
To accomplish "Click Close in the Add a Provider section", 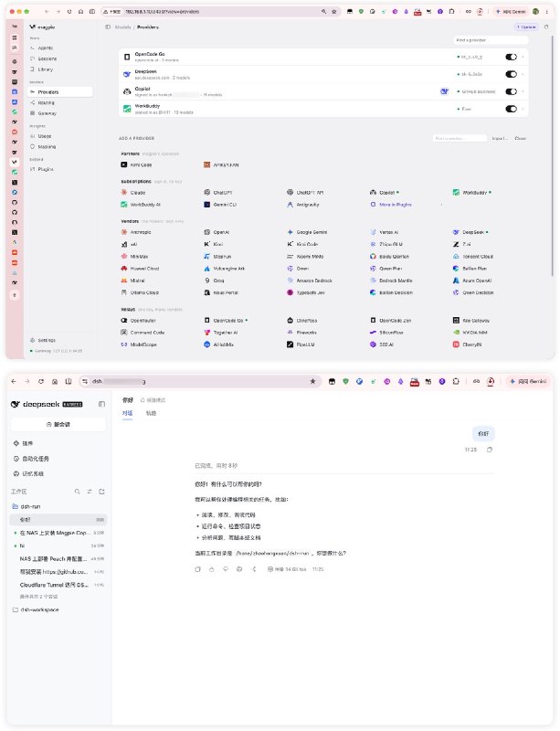I will point(521,139).
